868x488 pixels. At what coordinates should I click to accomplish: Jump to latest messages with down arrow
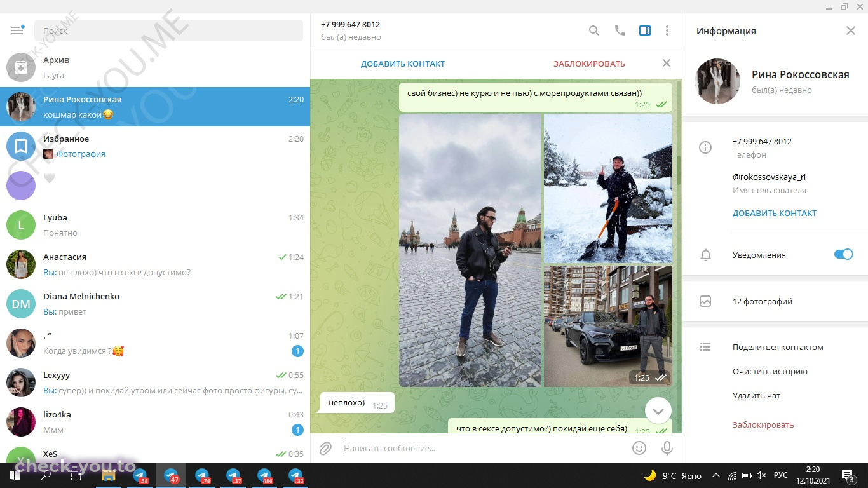click(x=658, y=411)
